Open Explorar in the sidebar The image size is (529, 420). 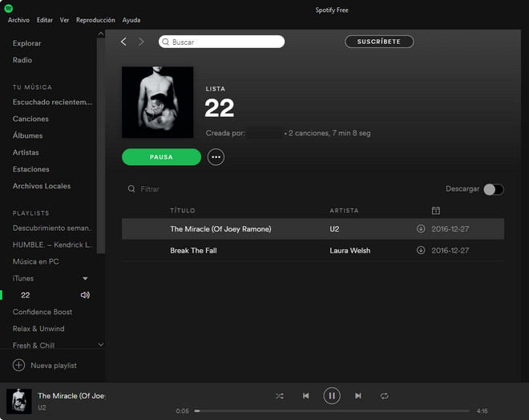(x=27, y=43)
